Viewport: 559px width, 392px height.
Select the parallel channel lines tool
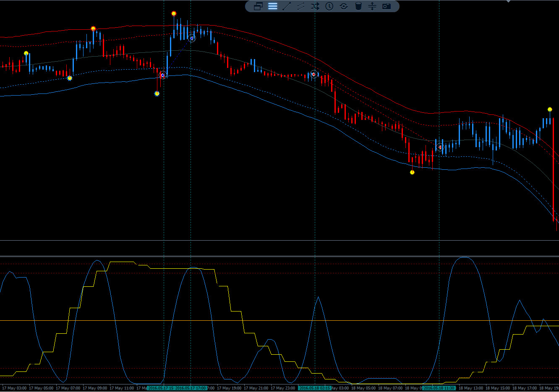(x=301, y=6)
